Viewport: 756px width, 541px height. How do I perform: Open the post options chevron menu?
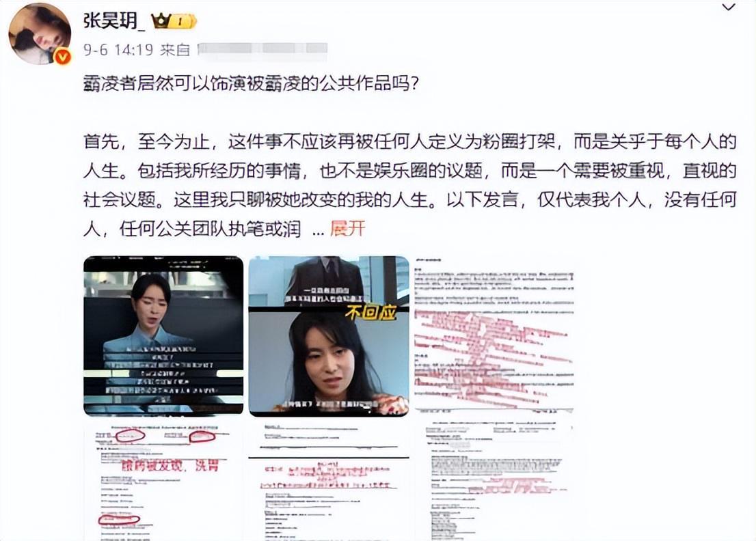click(x=728, y=8)
